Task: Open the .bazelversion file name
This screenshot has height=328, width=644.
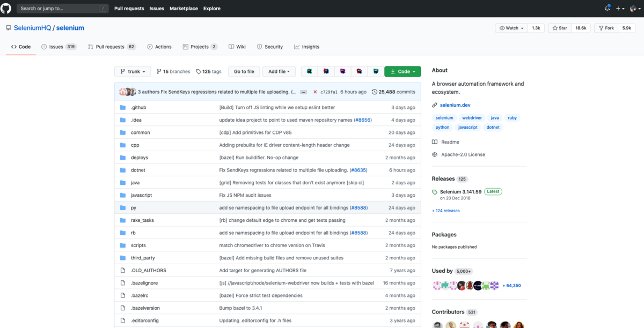Action: pyautogui.click(x=145, y=308)
